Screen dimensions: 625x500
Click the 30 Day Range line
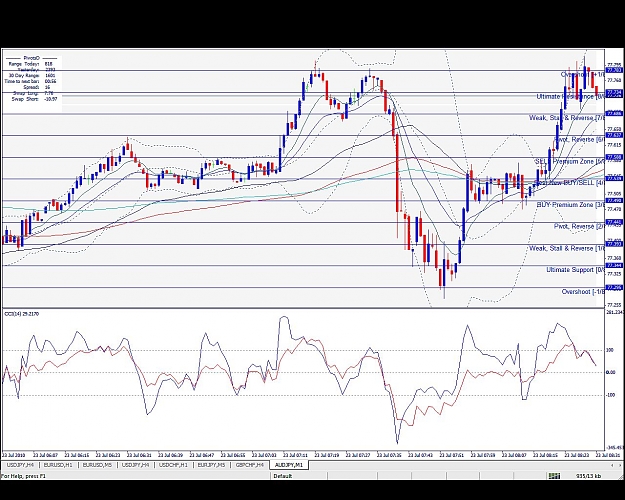30,75
